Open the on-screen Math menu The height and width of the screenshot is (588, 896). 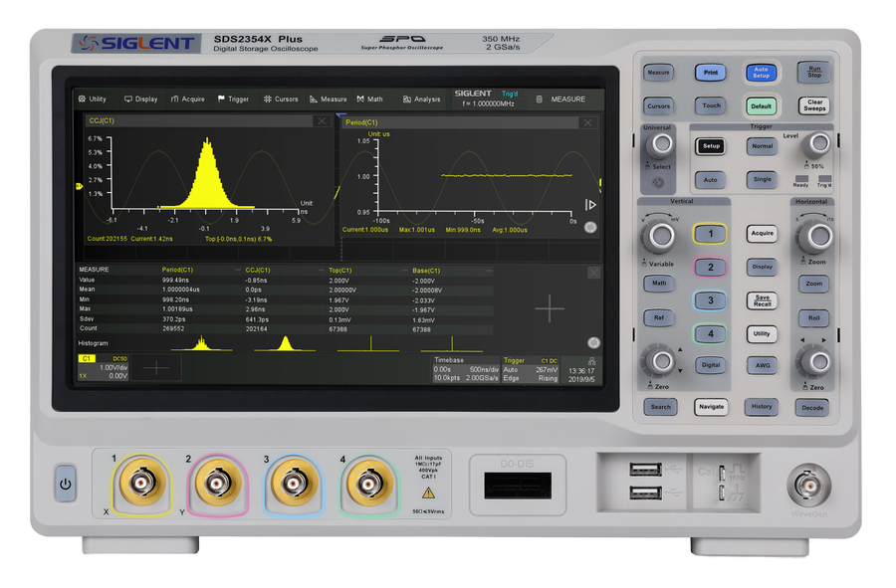tap(369, 98)
